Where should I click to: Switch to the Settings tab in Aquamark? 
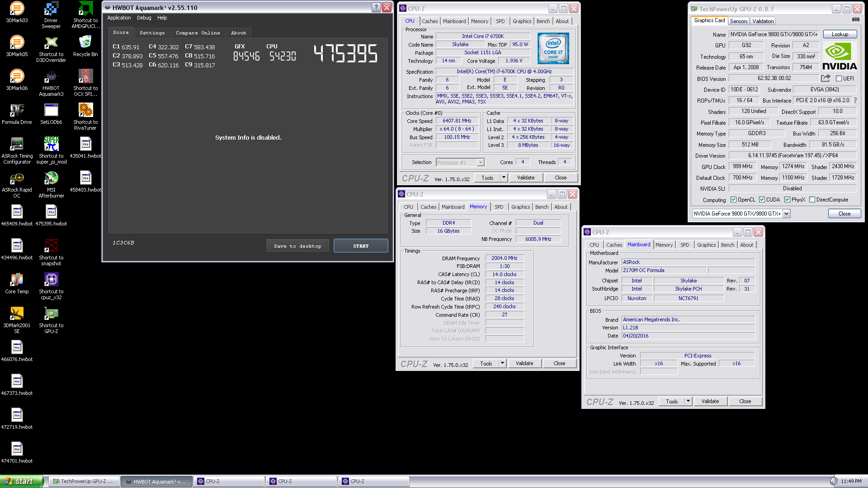click(152, 33)
